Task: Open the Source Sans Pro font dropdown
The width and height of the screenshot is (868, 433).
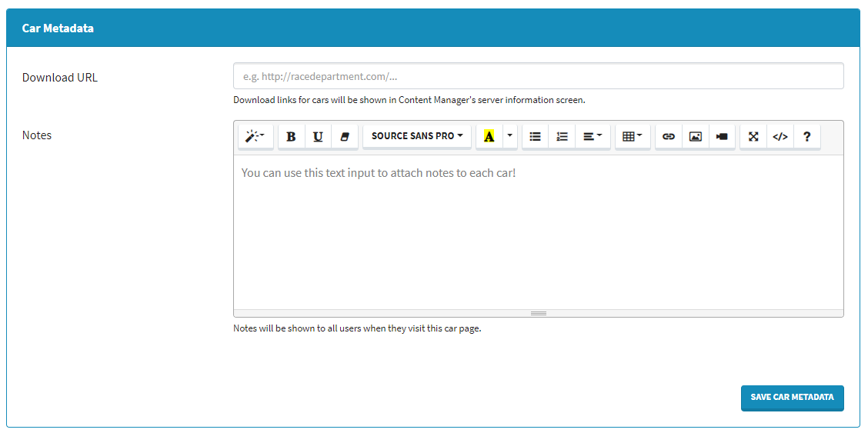Action: pyautogui.click(x=416, y=136)
